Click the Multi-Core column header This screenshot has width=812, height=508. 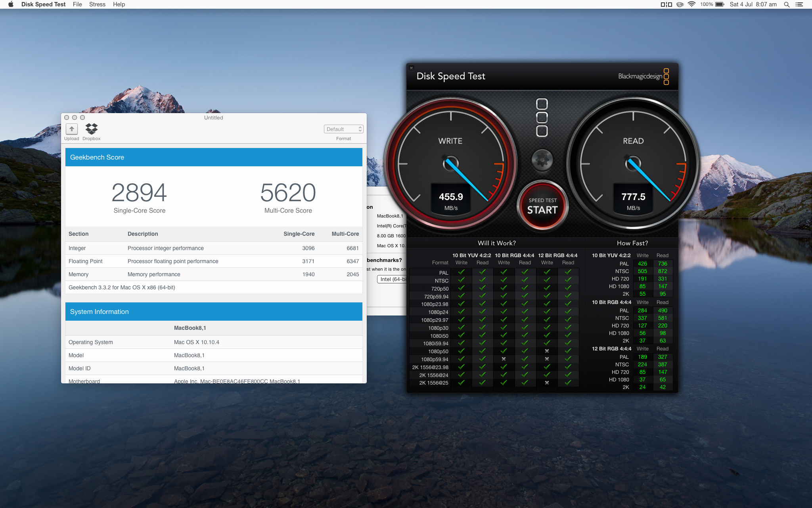pyautogui.click(x=345, y=234)
